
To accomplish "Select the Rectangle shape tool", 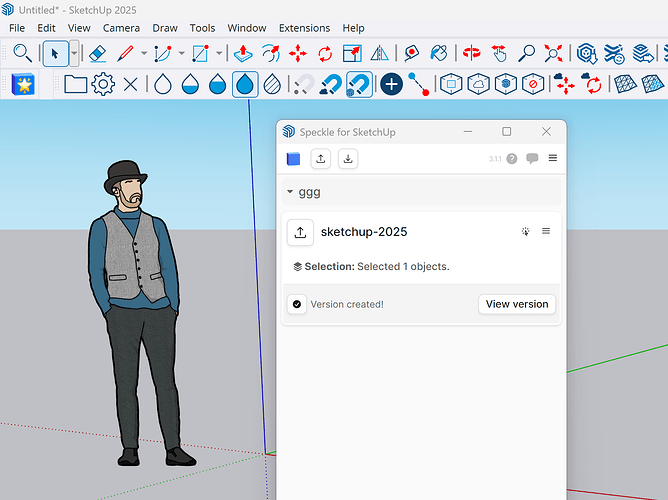I will point(200,54).
